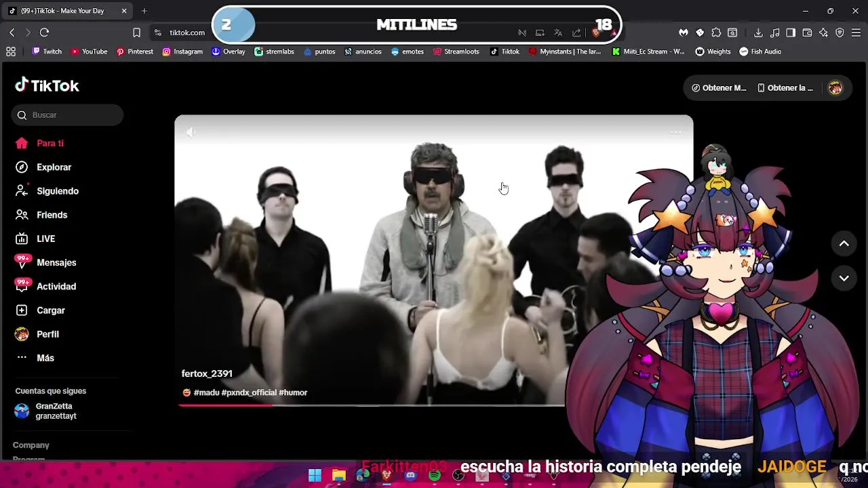The image size is (868, 488).
Task: Open the video three-dots options menu
Action: point(675,133)
